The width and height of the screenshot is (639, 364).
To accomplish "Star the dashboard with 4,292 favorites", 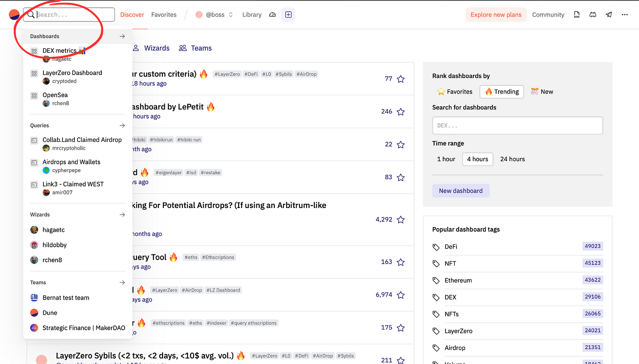I will click(x=401, y=220).
